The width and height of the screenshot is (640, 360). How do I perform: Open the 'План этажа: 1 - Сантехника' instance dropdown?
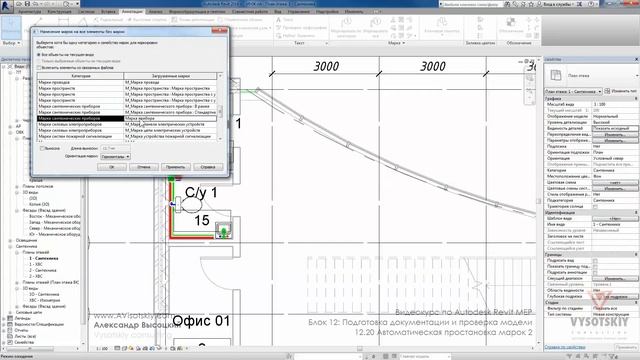pos(574,91)
